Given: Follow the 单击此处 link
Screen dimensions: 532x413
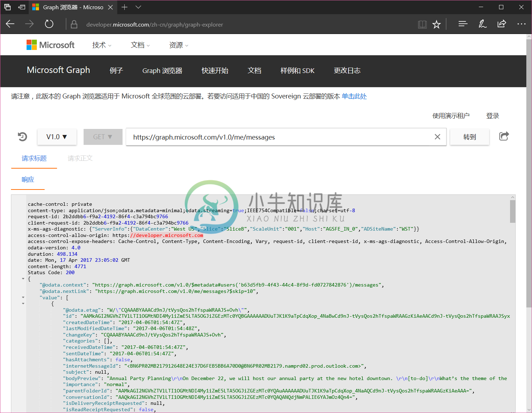Looking at the screenshot, I should pyautogui.click(x=354, y=96).
